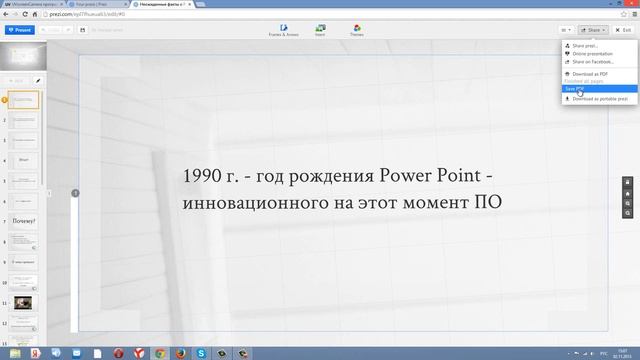Click the pencil edit path icon
The width and height of the screenshot is (640, 360).
[x=38, y=81]
